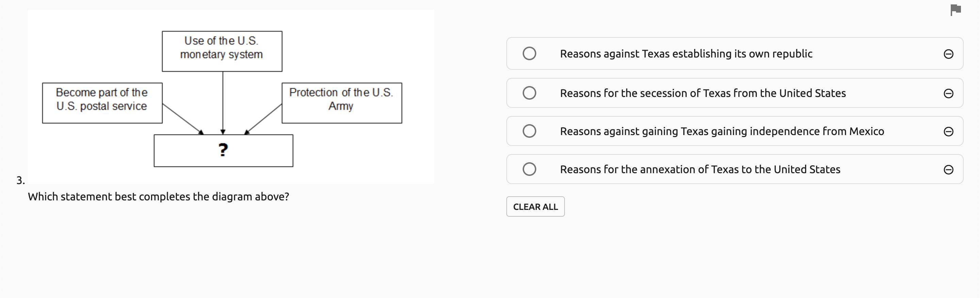Screen dimensions: 980x298
Task: Click the text 'Reasons against gaining Texas gaining independence'
Action: click(722, 131)
